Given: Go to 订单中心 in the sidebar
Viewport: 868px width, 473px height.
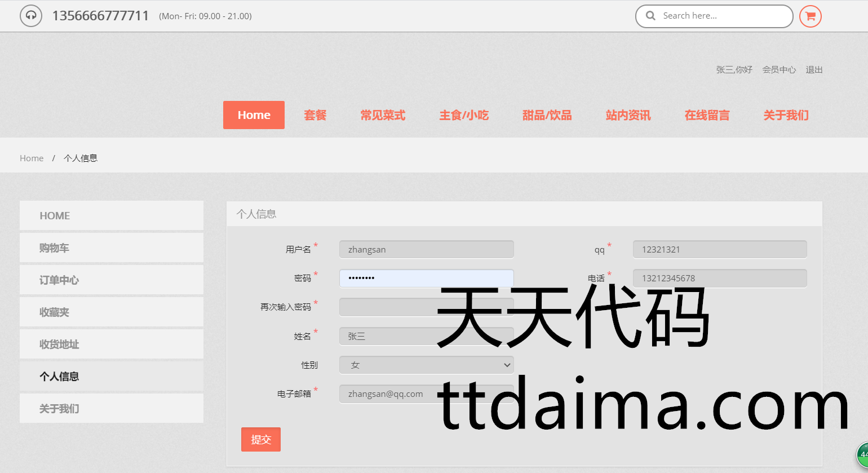Looking at the screenshot, I should pyautogui.click(x=111, y=280).
